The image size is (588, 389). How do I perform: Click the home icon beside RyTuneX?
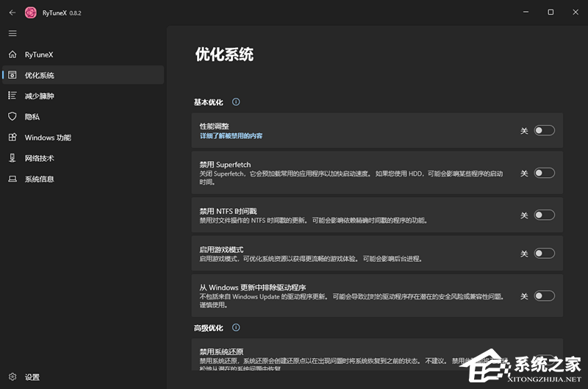(x=12, y=54)
